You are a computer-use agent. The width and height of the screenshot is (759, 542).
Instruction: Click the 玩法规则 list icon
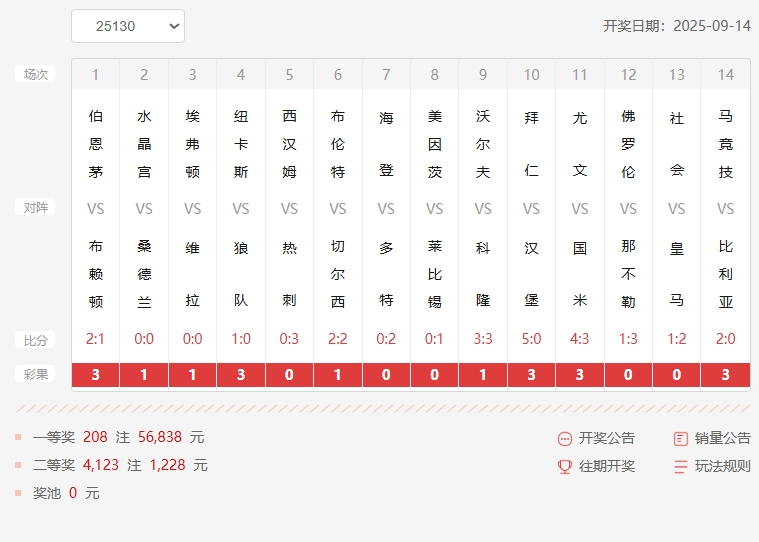(x=681, y=466)
